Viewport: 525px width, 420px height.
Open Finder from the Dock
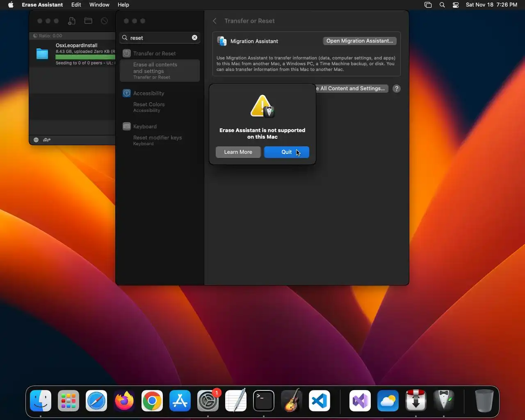tap(41, 401)
